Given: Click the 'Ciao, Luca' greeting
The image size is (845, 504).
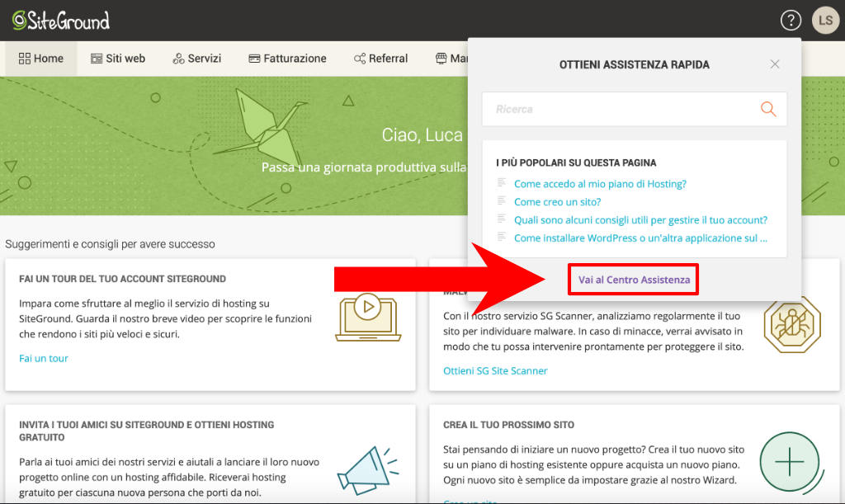Looking at the screenshot, I should click(x=422, y=134).
